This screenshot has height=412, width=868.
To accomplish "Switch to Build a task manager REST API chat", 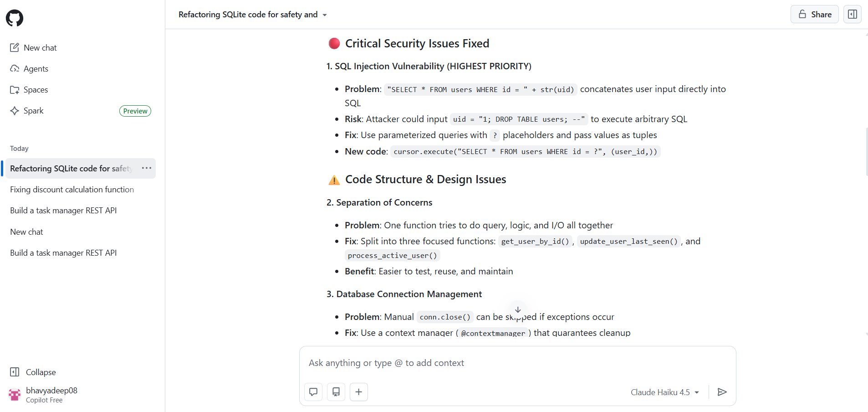I will 63,210.
